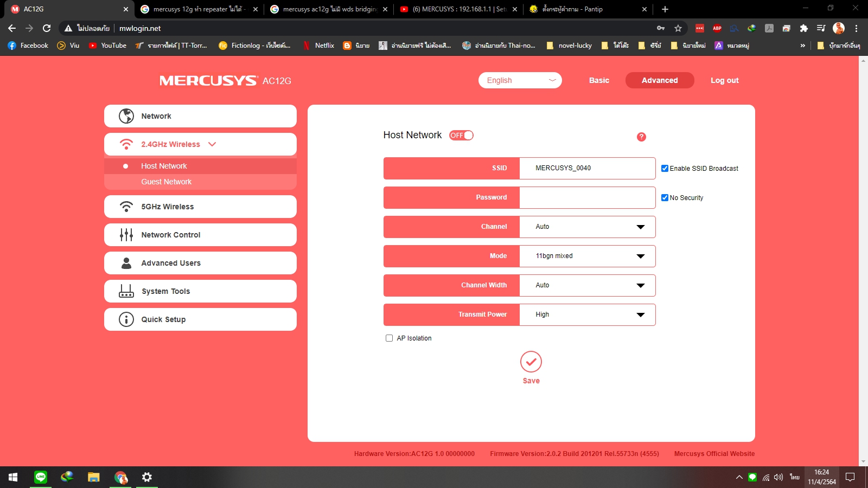Screen dimensions: 868x488
Task: Click the Advanced Users person icon
Action: (126, 263)
